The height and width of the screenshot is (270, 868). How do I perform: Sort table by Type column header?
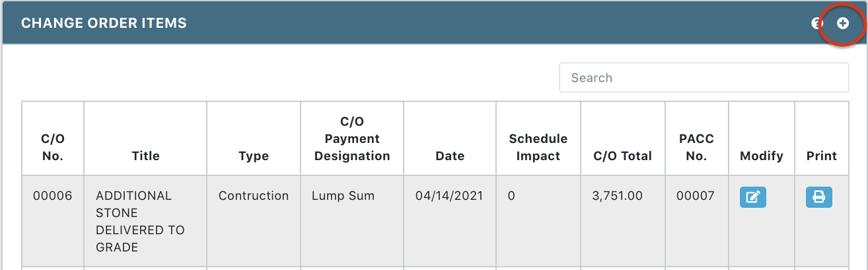pyautogui.click(x=254, y=156)
